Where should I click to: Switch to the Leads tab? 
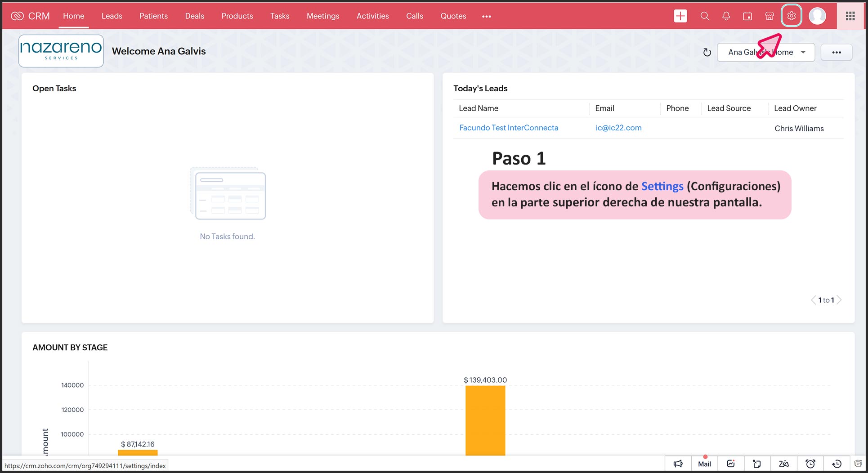pyautogui.click(x=112, y=16)
